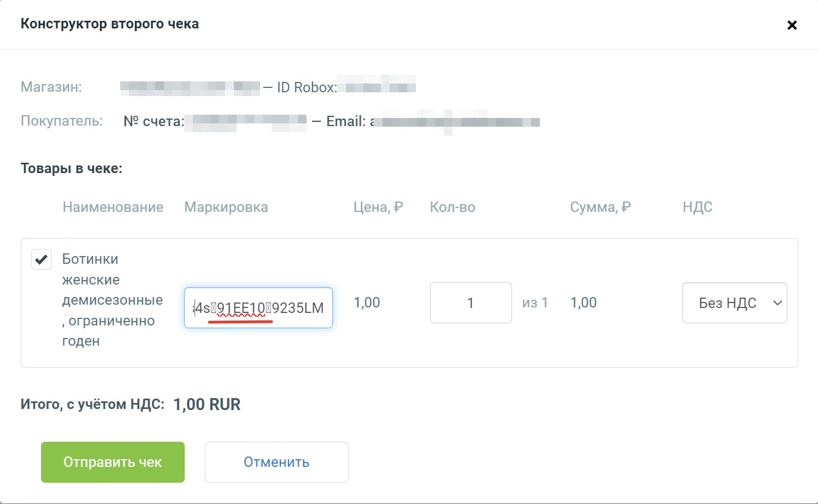The width and height of the screenshot is (818, 504).
Task: Click the 'из 1' quantity limit text
Action: pyautogui.click(x=534, y=303)
